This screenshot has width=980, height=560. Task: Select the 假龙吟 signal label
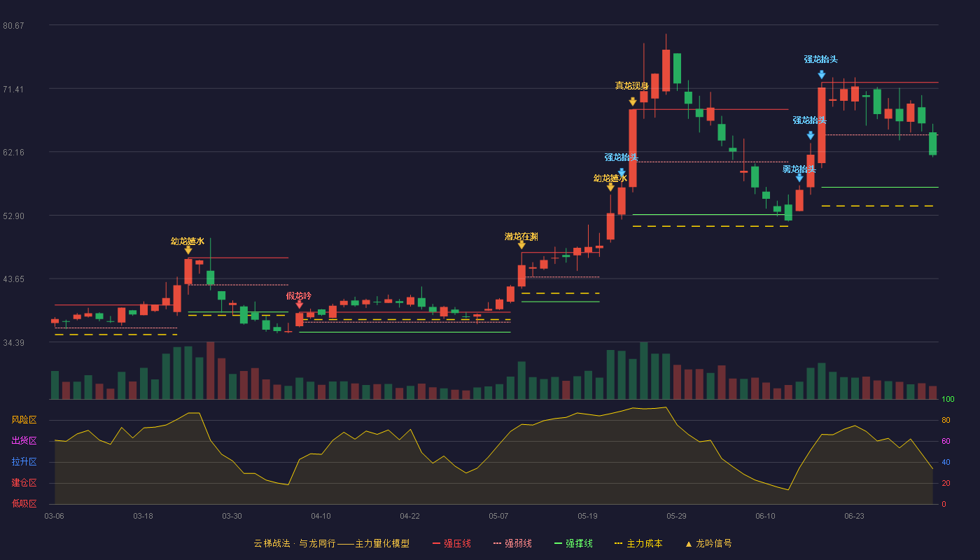[299, 295]
